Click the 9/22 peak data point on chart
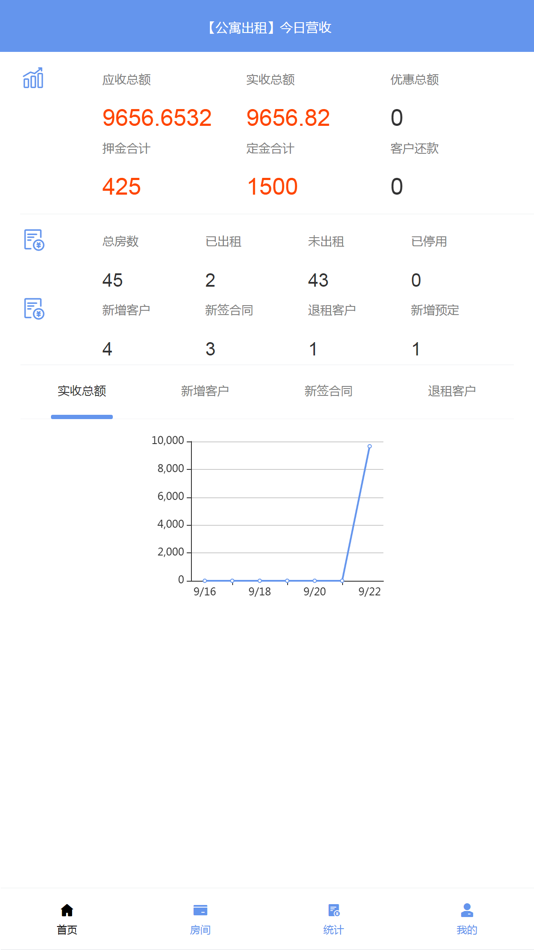The width and height of the screenshot is (534, 950). coord(369,447)
